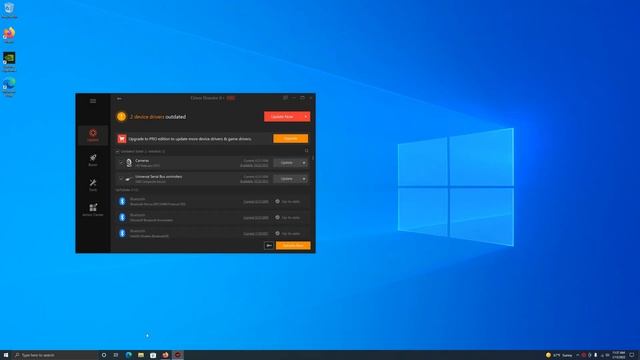Click the driver list vertical scrollbar
The height and width of the screenshot is (360, 640).
(x=313, y=157)
